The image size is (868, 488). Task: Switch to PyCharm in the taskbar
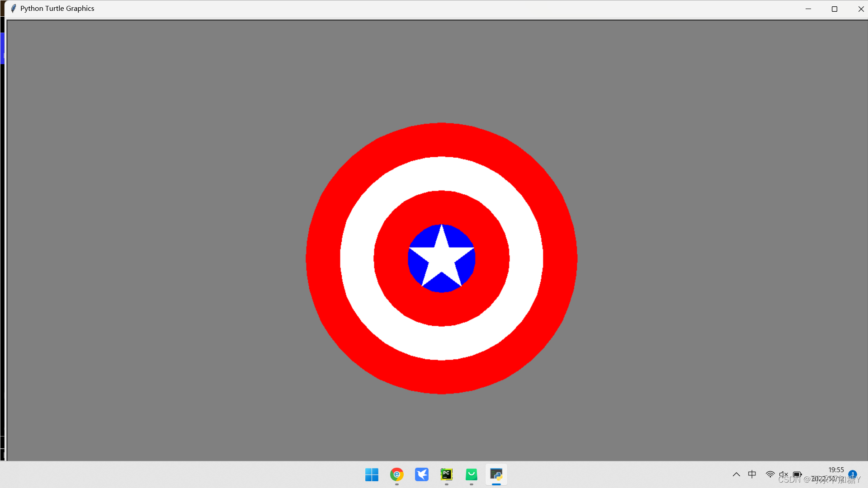(446, 474)
